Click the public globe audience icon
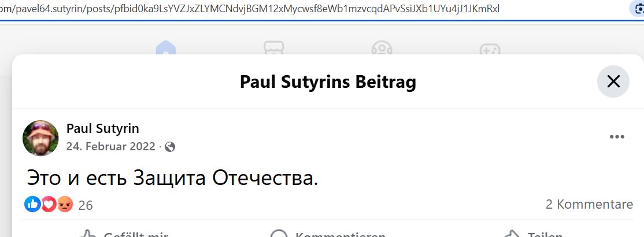Screen dimensions: 644x237 [x=170, y=147]
